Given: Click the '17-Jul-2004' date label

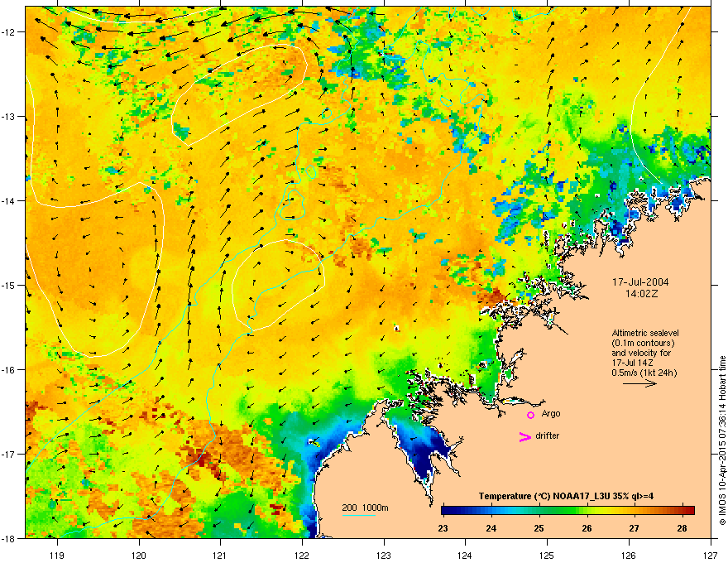Looking at the screenshot, I should click(x=640, y=282).
